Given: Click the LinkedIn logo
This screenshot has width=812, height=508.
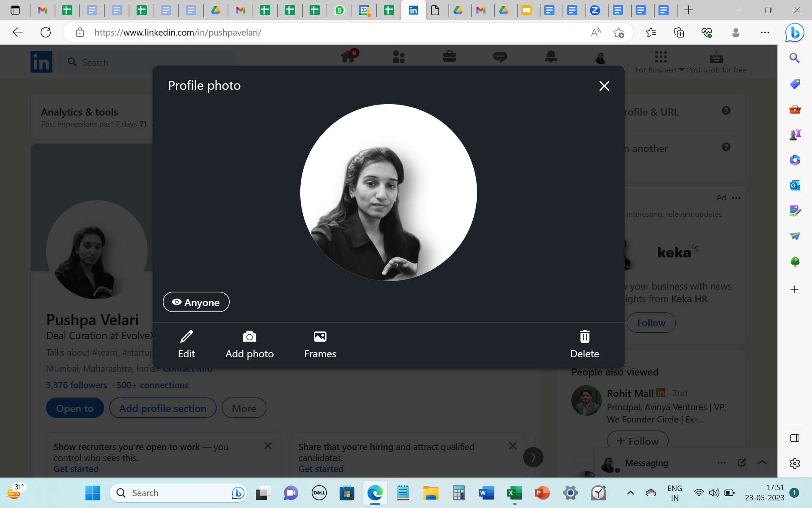Looking at the screenshot, I should point(41,62).
